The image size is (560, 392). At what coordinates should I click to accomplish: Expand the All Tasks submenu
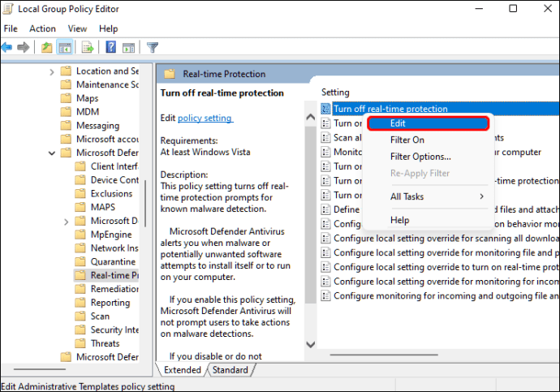pos(437,196)
